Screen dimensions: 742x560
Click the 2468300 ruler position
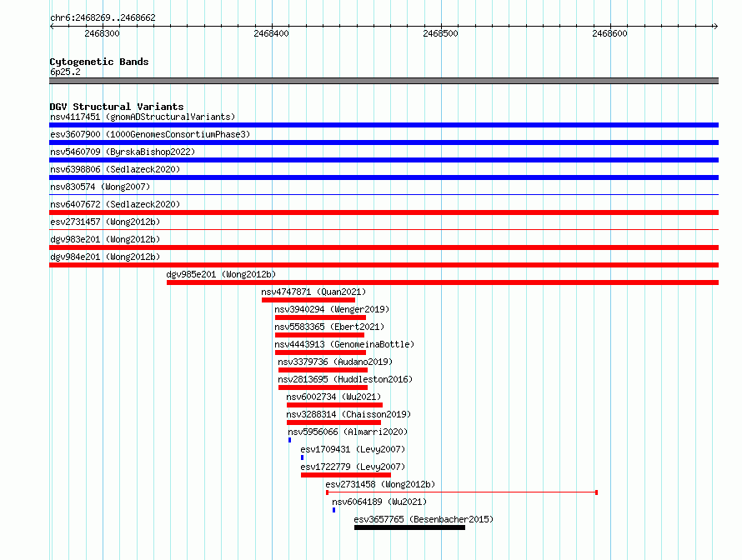click(x=103, y=33)
